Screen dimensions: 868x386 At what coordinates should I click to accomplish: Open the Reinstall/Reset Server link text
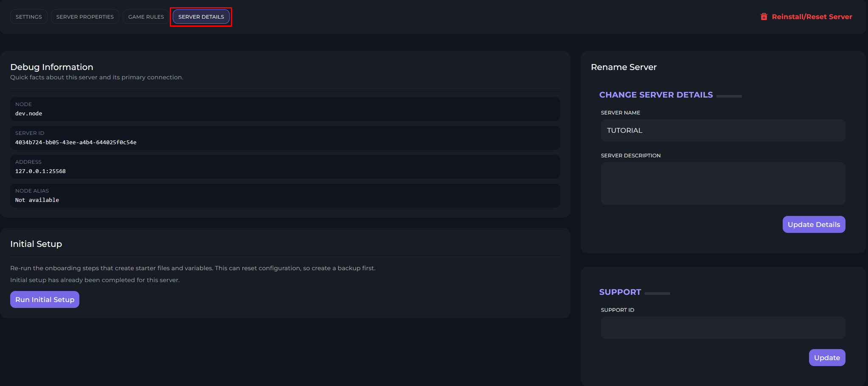pos(812,17)
